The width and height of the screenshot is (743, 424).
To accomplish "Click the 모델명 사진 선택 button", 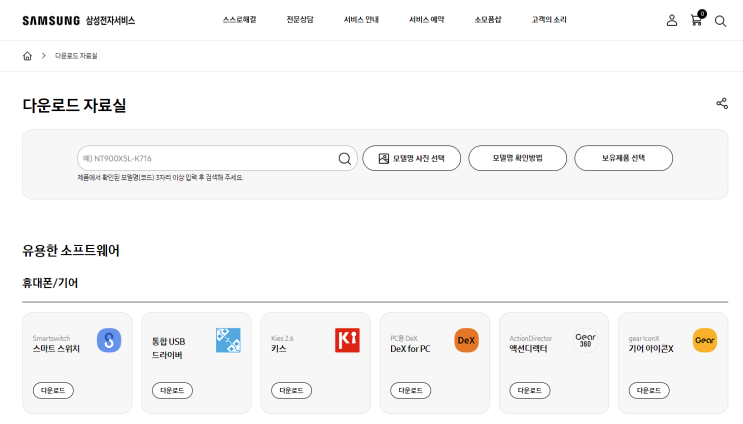I will [x=411, y=158].
